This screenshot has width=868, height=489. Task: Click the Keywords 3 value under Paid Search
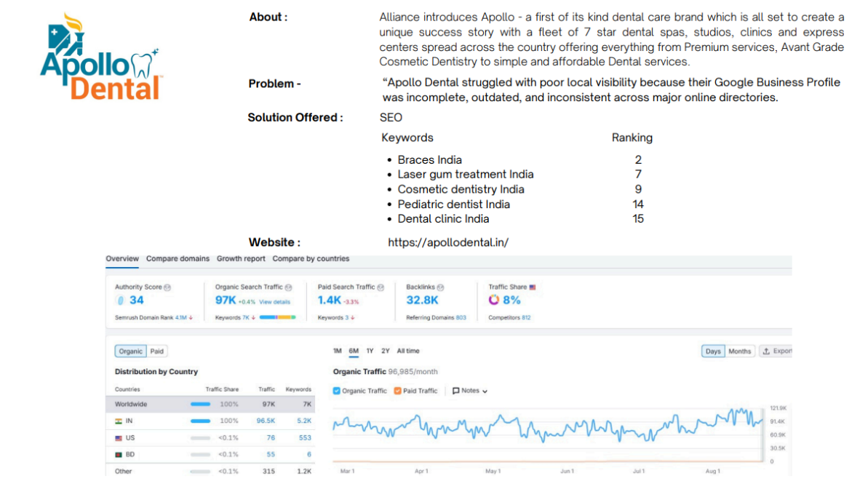pos(347,318)
